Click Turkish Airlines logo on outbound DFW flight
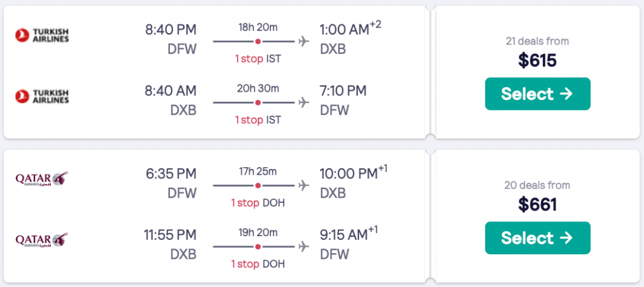644x287 pixels. [42, 36]
